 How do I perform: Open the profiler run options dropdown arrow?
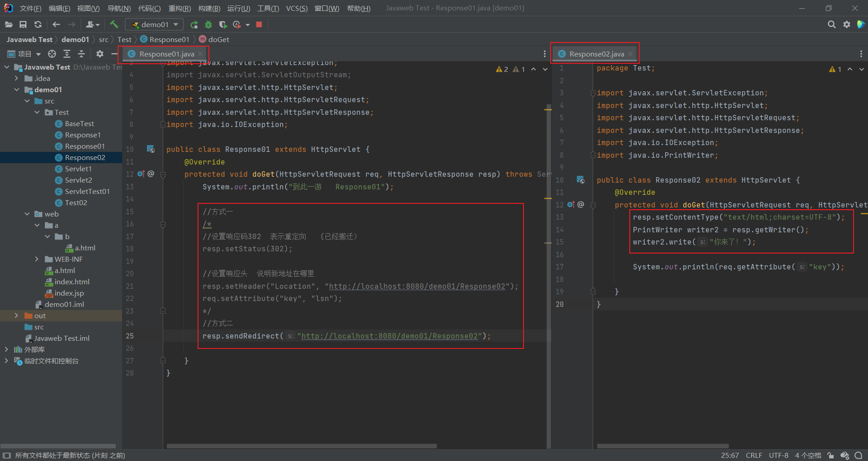tap(248, 24)
